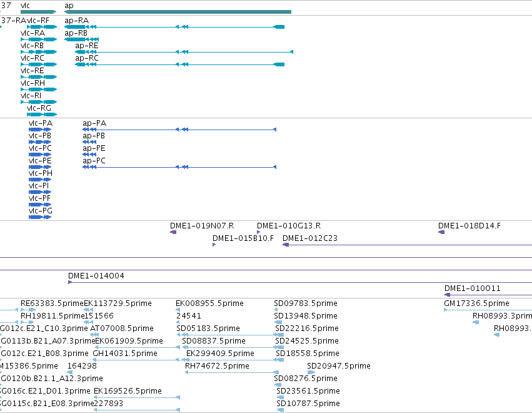
Task: Select the ap-PC protein label
Action: point(94,161)
